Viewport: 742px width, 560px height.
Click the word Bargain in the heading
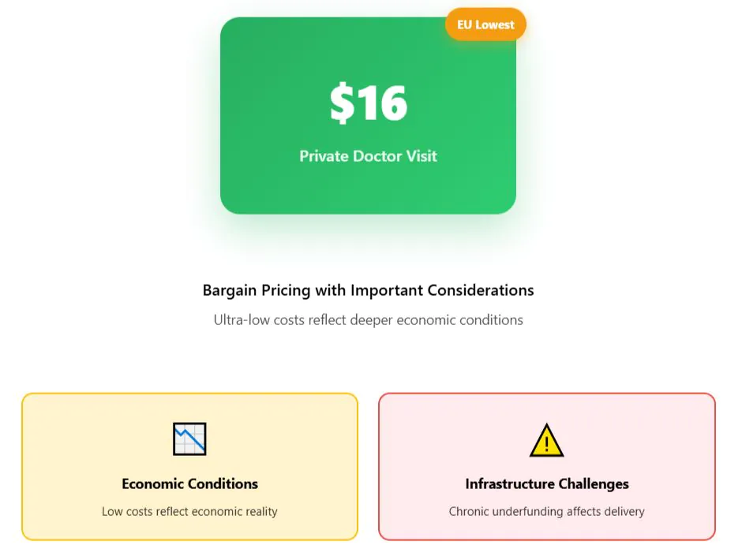coord(230,290)
